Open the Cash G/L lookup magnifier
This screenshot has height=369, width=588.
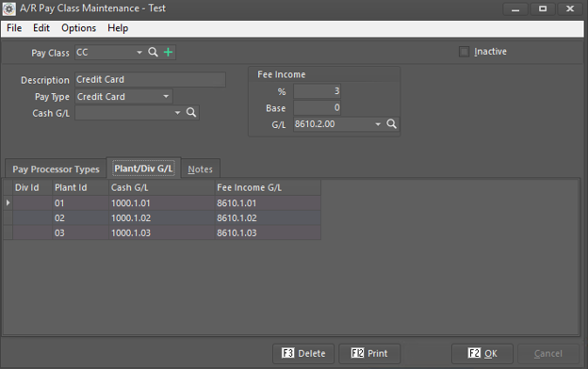[191, 112]
